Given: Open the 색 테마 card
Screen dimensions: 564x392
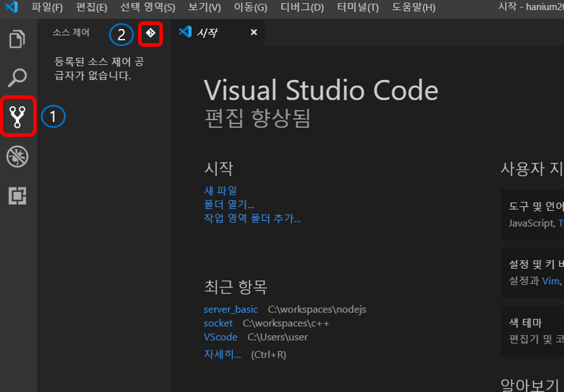Looking at the screenshot, I should click(x=533, y=331).
